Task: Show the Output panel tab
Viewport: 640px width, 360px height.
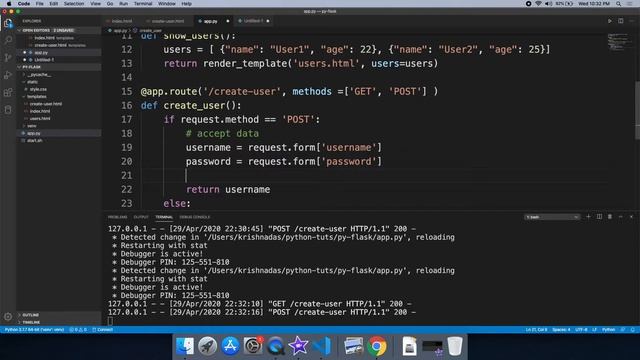Action: pyautogui.click(x=141, y=217)
